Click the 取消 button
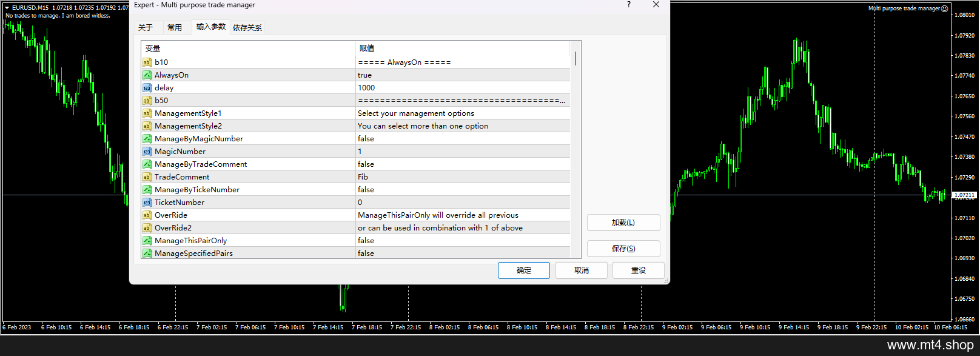The image size is (980, 356). coord(582,270)
